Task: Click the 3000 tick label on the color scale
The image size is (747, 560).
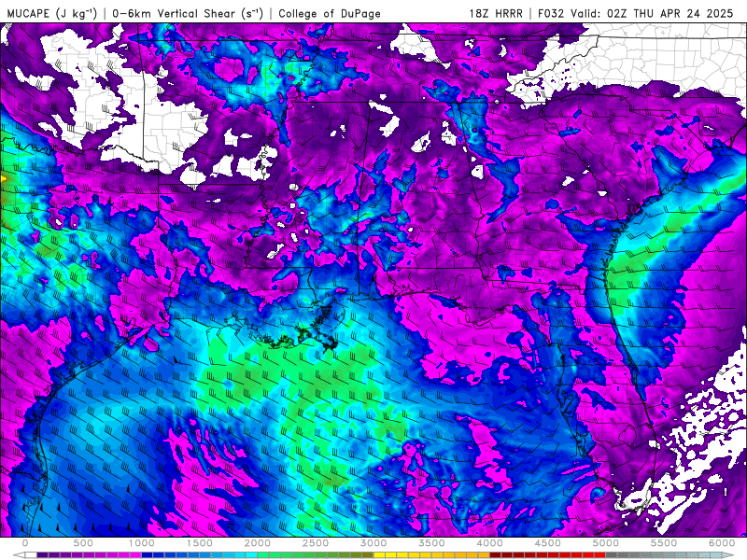Action: pyautogui.click(x=374, y=543)
